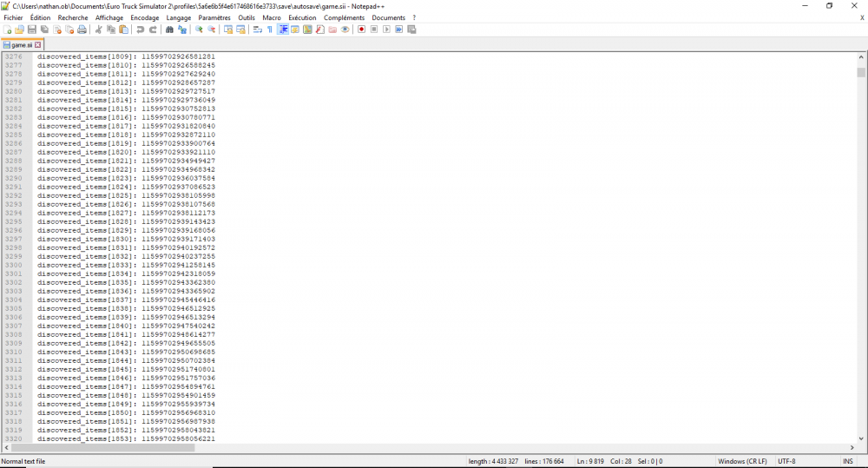Toggle word wrap in the toolbar
Screen dimensions: 868x468
click(257, 30)
